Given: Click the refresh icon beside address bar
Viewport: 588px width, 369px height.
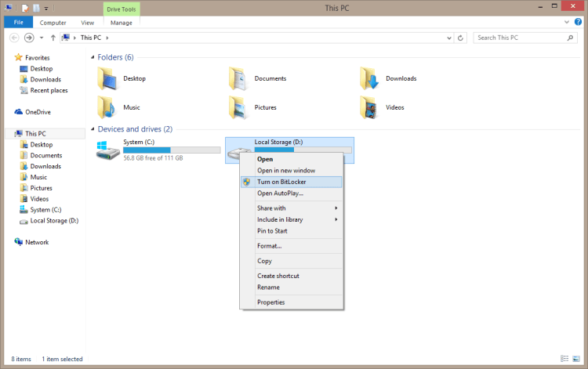Looking at the screenshot, I should [x=461, y=38].
